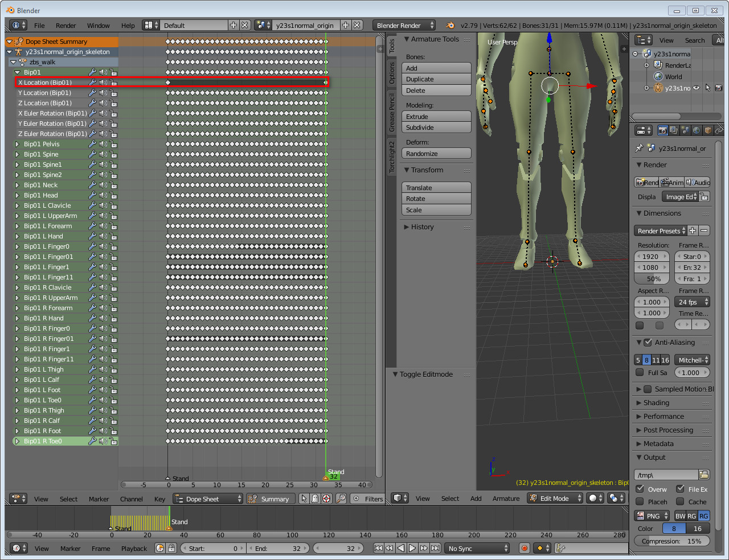Viewport: 729px width, 560px height.
Task: Open the World properties tab icon
Action: (697, 130)
